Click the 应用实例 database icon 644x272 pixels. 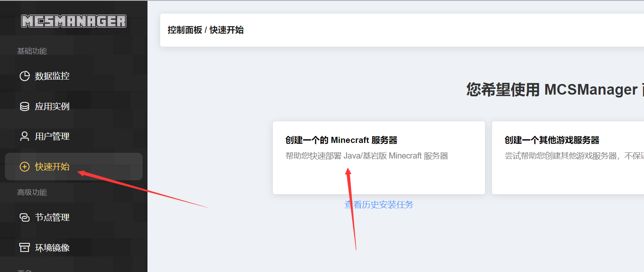(25, 107)
